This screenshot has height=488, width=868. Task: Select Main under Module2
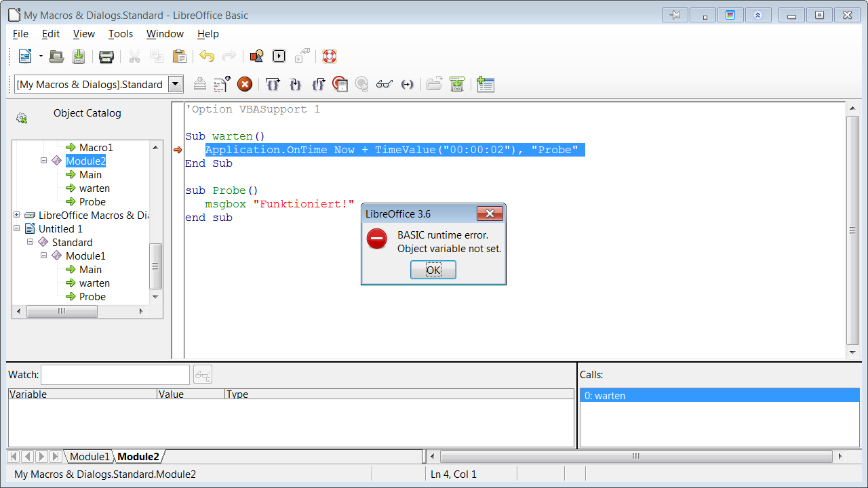(90, 174)
